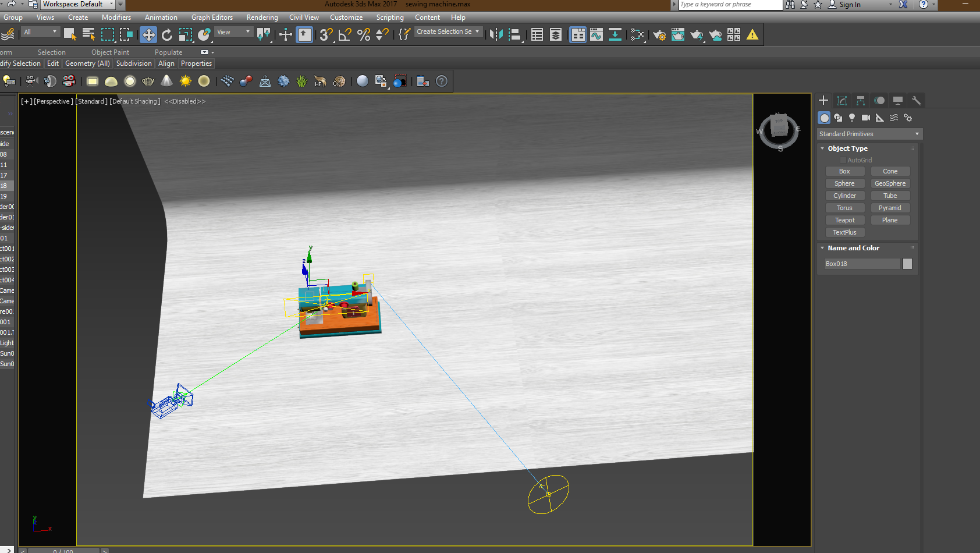This screenshot has height=553, width=980.
Task: Open the Layer Explorer
Action: click(556, 35)
